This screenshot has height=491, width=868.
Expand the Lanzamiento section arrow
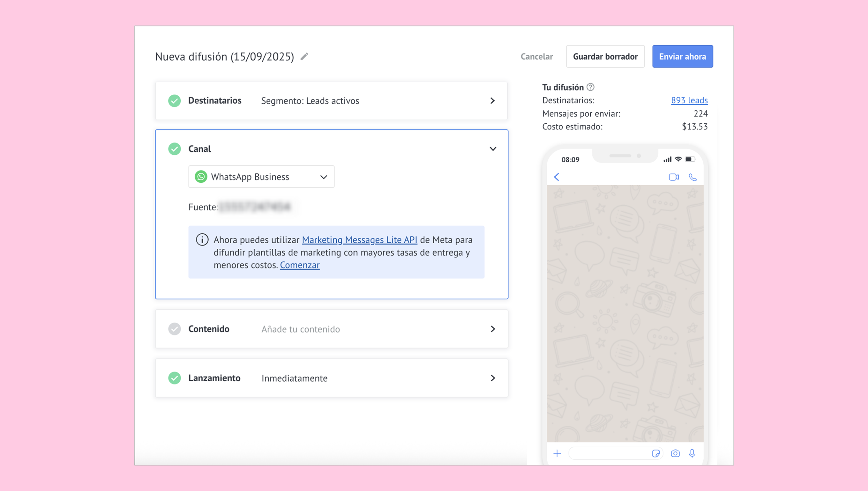[x=493, y=378]
